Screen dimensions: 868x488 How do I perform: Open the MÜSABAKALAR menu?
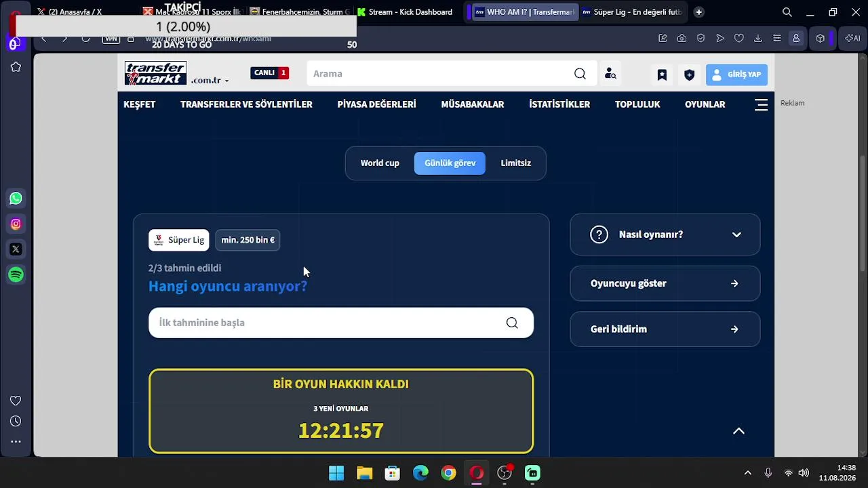[x=473, y=104]
